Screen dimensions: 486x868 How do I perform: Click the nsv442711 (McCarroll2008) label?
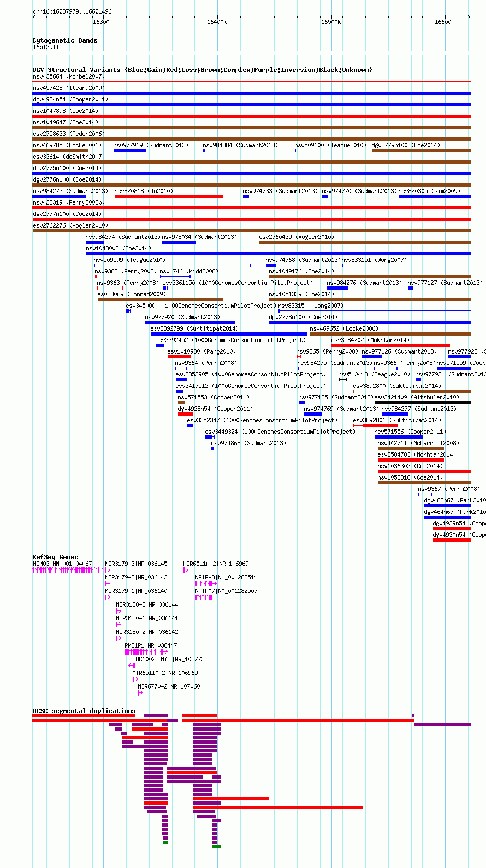[418, 443]
